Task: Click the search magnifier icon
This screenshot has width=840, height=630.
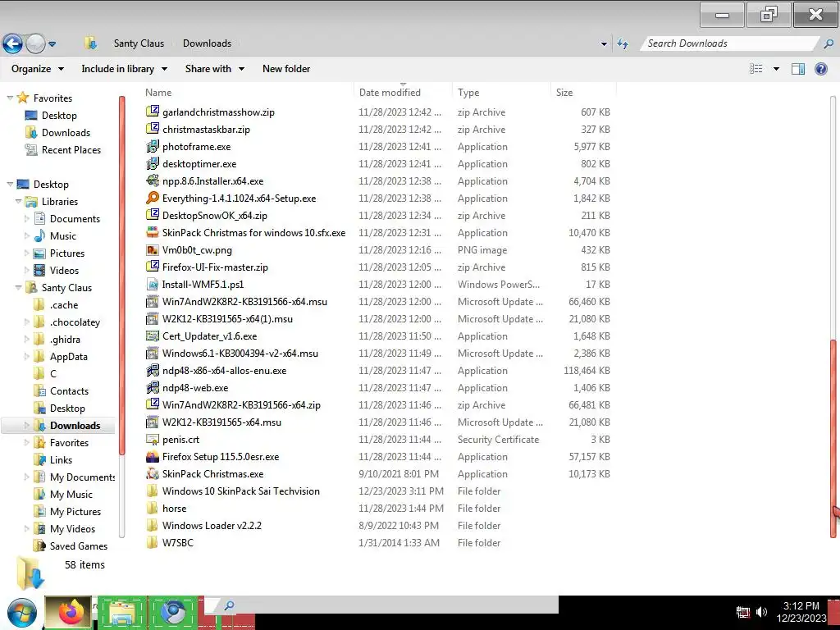Action: 829,44
